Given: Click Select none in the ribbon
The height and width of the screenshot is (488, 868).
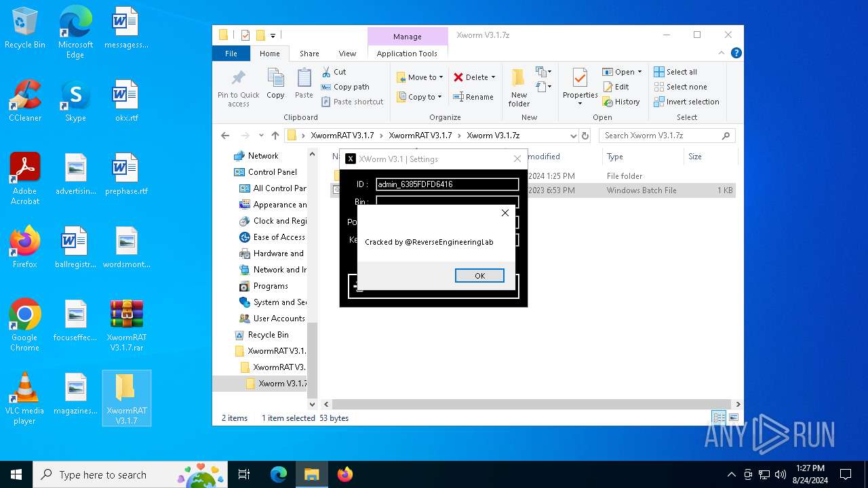Looking at the screenshot, I should click(680, 87).
